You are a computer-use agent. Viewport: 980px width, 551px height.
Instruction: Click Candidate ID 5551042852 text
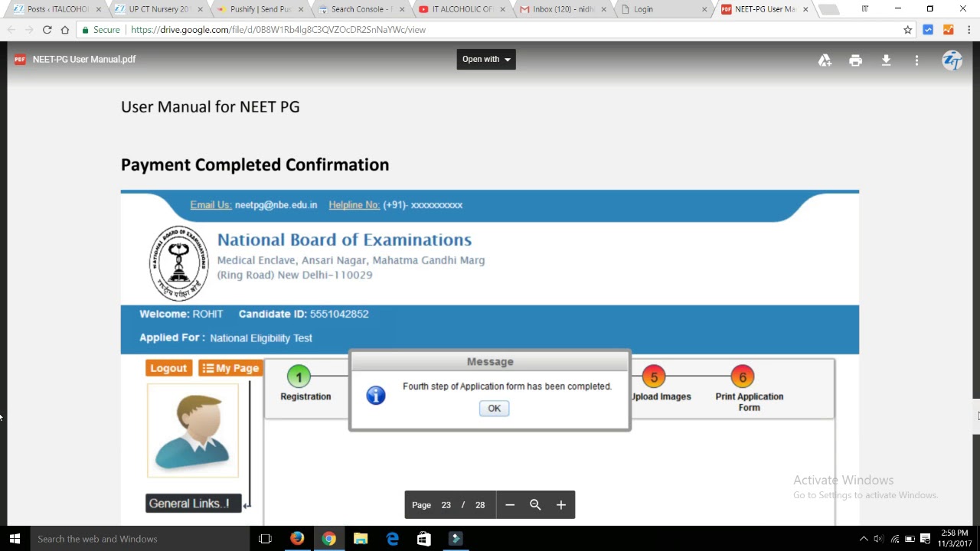coord(303,315)
